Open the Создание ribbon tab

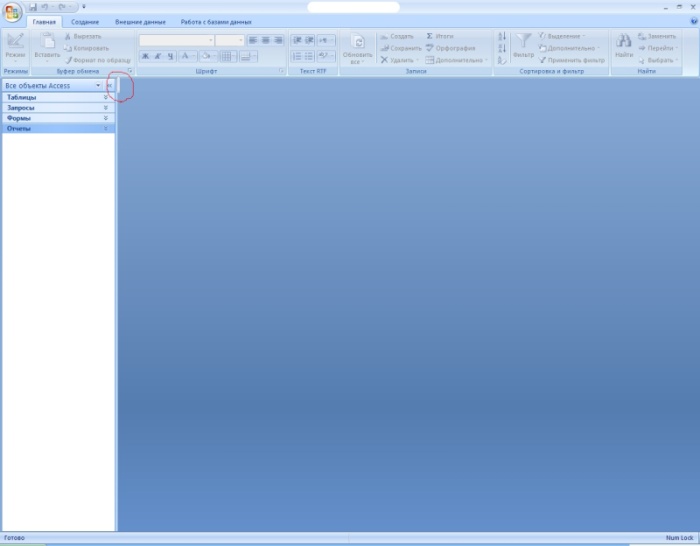pyautogui.click(x=85, y=22)
